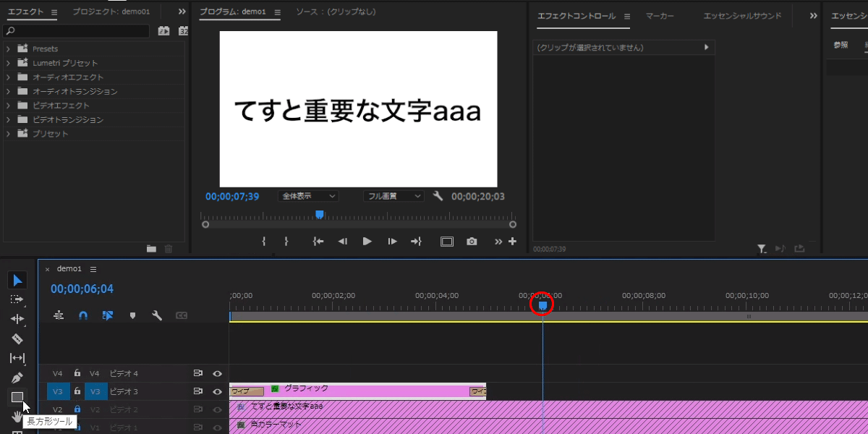Viewport: 868px width, 434px height.
Task: Switch to ソース: (クリップなし) tab
Action: point(336,12)
